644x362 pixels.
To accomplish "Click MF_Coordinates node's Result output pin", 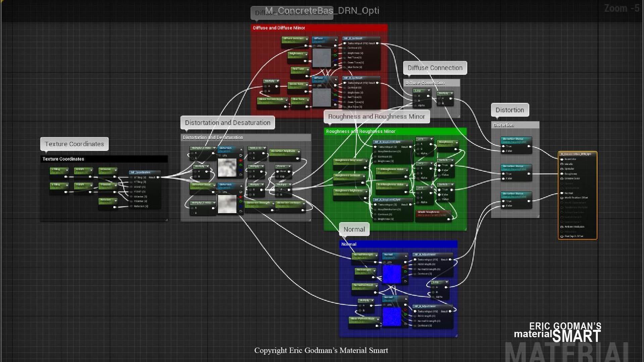I will click(x=158, y=177).
